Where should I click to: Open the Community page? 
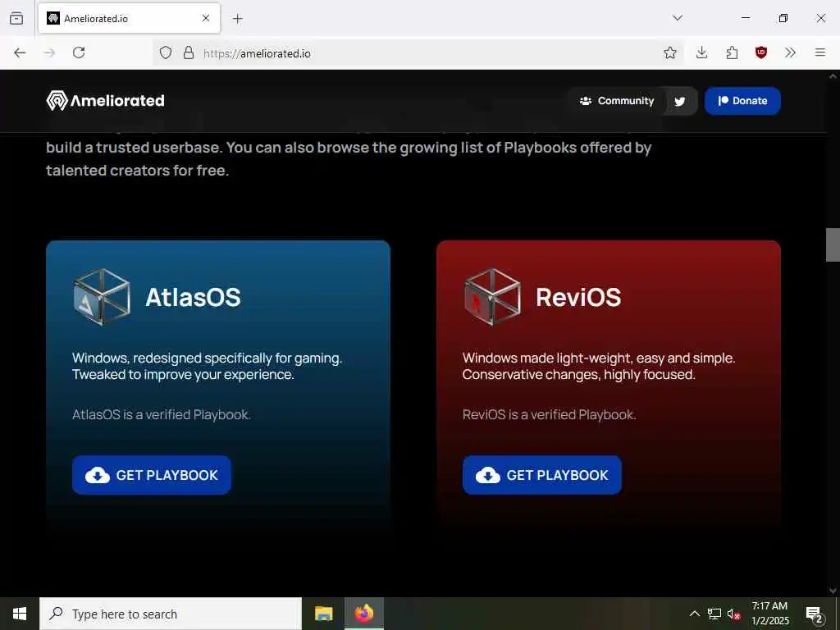(617, 101)
